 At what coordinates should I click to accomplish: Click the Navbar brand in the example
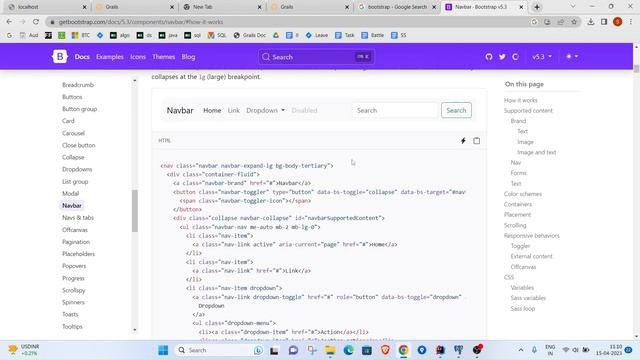tap(180, 110)
